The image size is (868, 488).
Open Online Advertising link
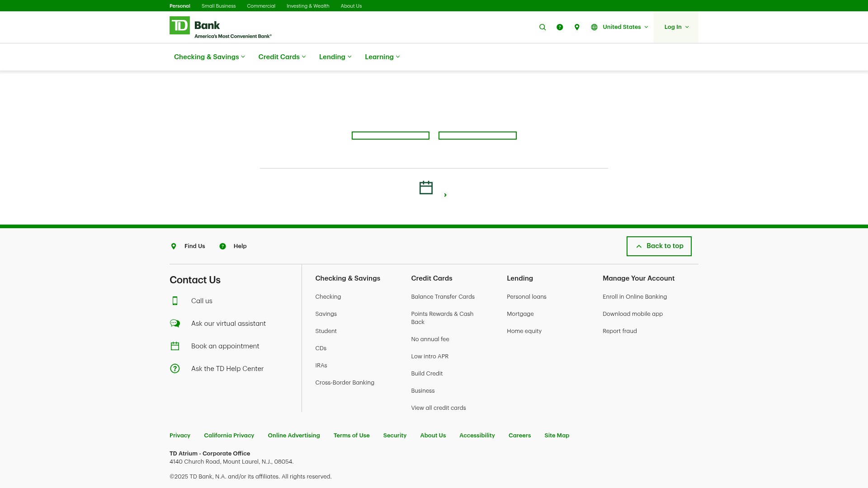click(294, 436)
